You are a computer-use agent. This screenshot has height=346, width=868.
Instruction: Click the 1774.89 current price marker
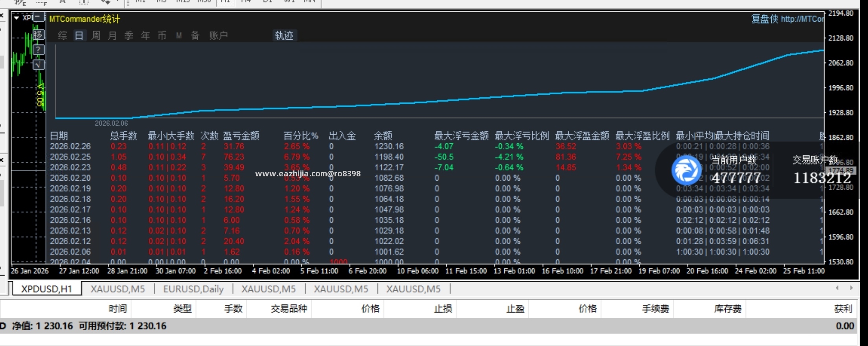pos(841,170)
